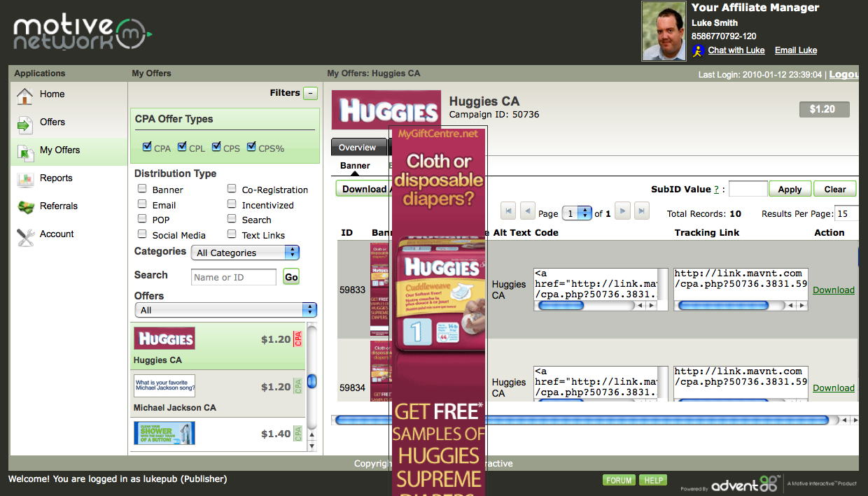The height and width of the screenshot is (496, 868).
Task: Click the Motive Network logo
Action: [83, 32]
